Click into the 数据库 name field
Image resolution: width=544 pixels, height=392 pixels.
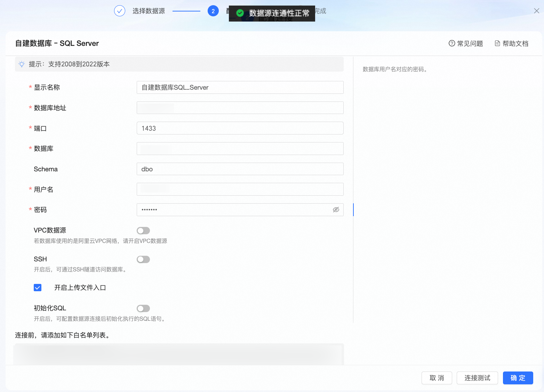240,149
